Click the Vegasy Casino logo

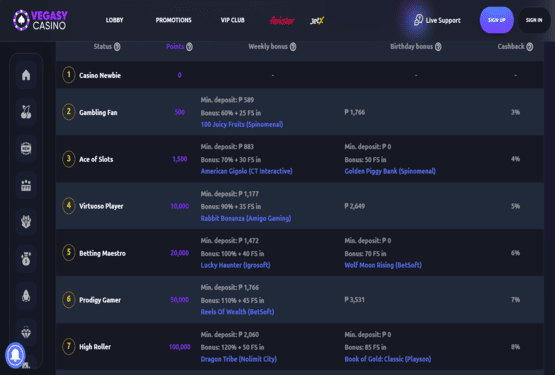pyautogui.click(x=40, y=20)
